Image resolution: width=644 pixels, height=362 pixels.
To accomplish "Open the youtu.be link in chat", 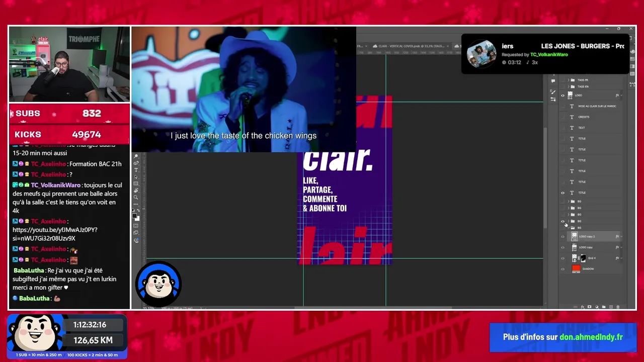I will click(55, 234).
